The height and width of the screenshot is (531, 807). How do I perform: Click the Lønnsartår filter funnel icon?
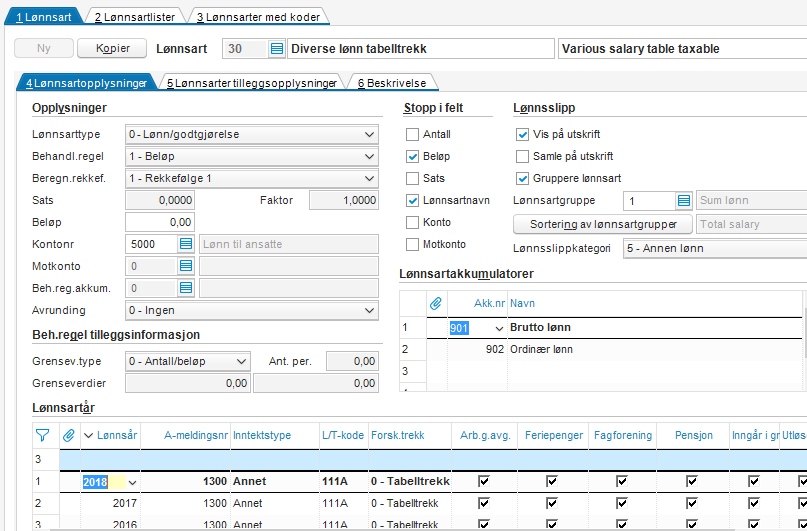pos(43,435)
